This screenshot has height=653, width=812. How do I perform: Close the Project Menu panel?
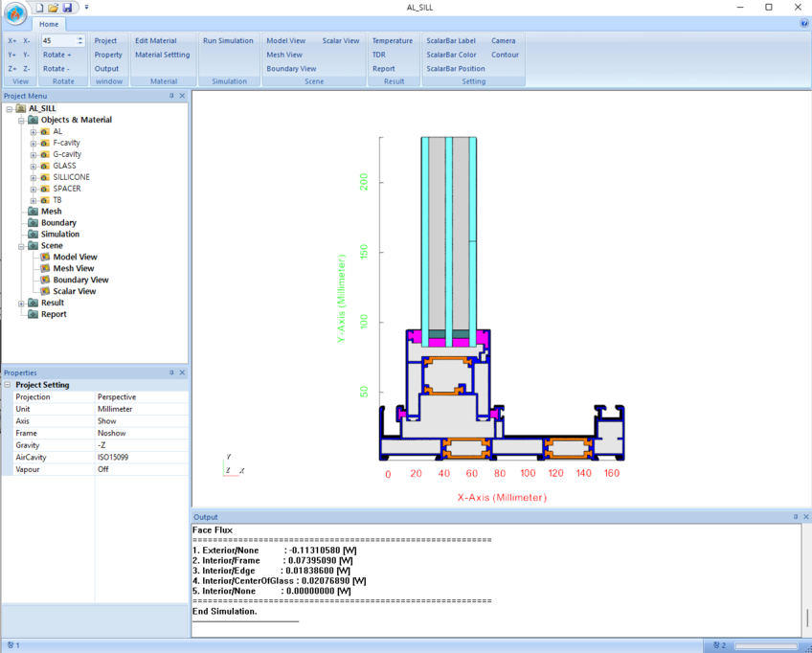182,96
